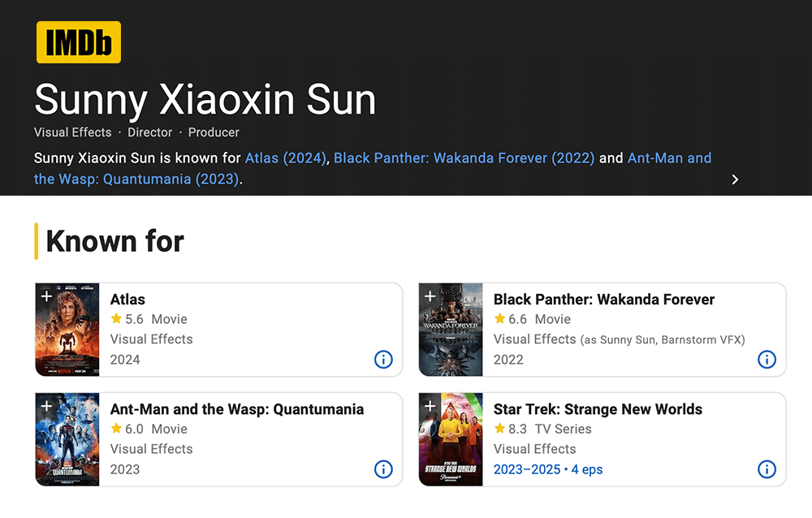Add Ant-Man Quantumania poster to watchlist
The height and width of the screenshot is (518, 812).
click(x=46, y=406)
